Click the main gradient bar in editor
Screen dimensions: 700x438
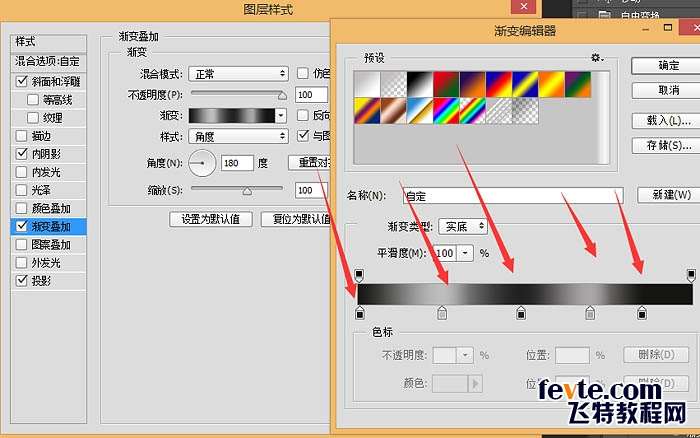pyautogui.click(x=525, y=294)
